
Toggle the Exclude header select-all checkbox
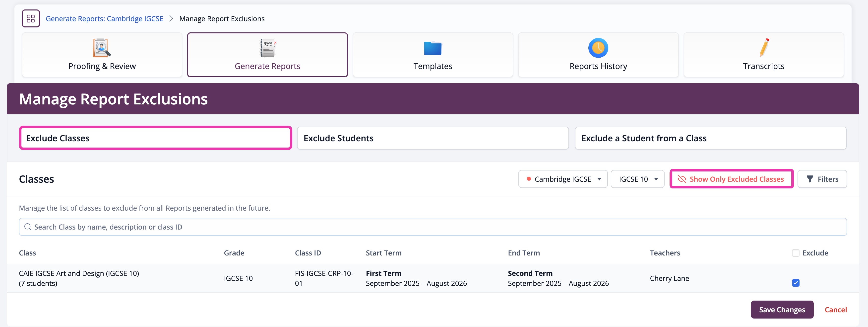(x=796, y=253)
